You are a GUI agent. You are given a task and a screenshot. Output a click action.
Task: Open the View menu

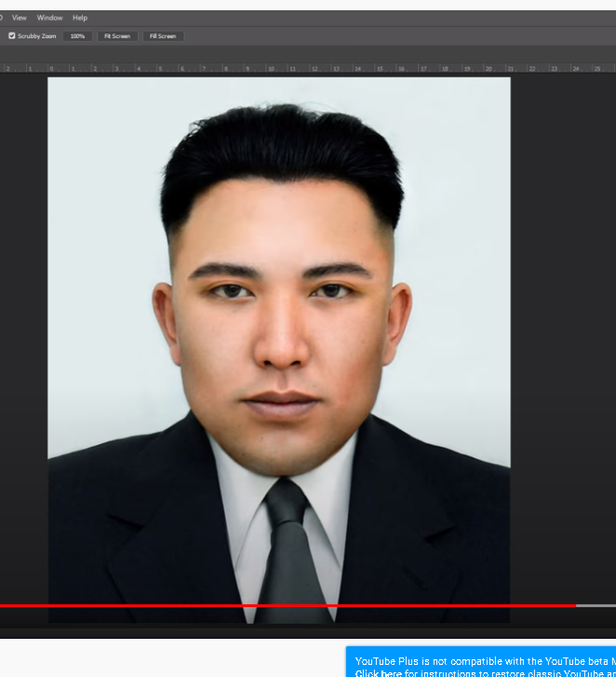(19, 18)
